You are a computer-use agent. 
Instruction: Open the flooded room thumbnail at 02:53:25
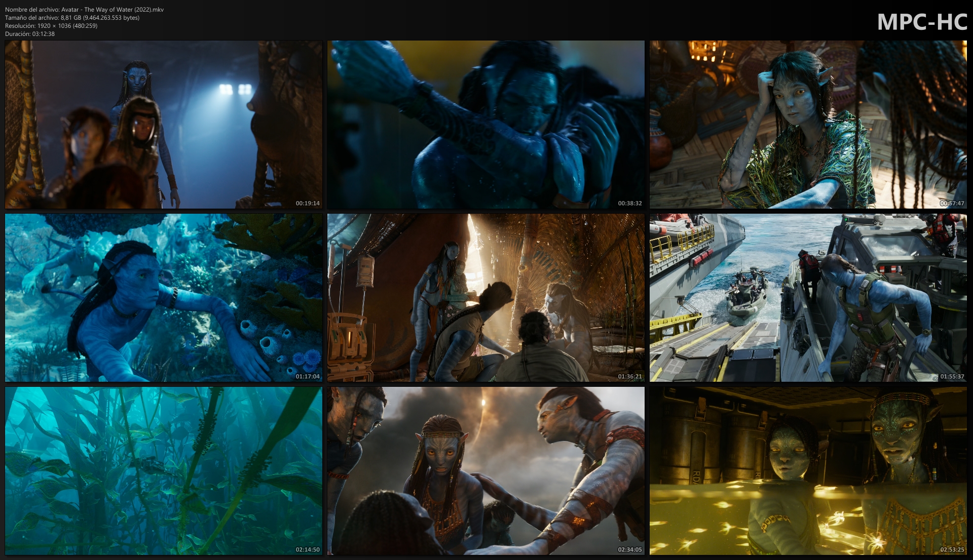[808, 470]
